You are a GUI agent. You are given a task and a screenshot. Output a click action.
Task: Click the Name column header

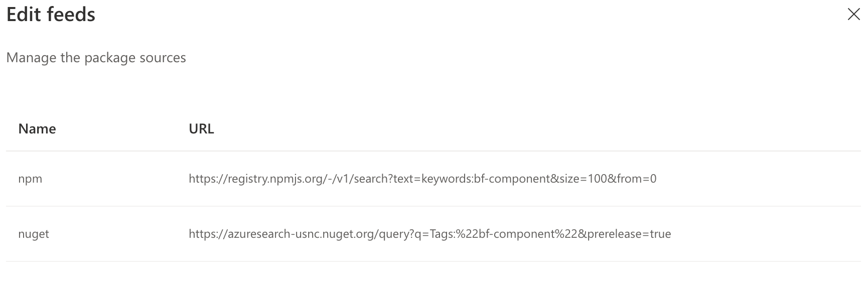pos(37,128)
